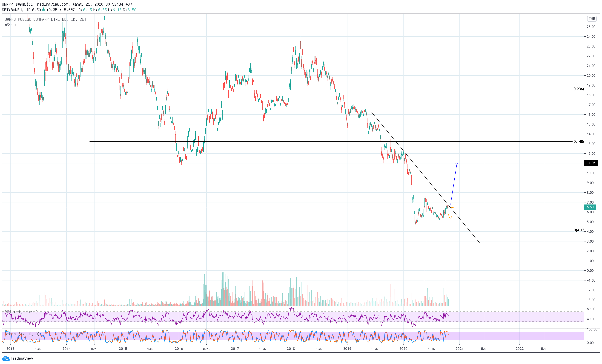Click the 25.00 price scale label
Image resolution: width=602 pixels, height=364 pixels.
(x=591, y=27)
